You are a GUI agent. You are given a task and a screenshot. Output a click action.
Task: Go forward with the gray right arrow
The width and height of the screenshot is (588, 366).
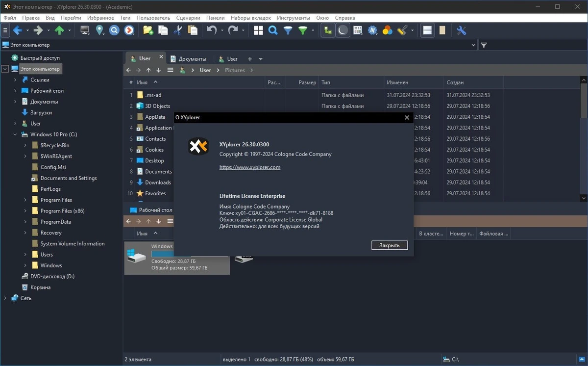[38, 30]
